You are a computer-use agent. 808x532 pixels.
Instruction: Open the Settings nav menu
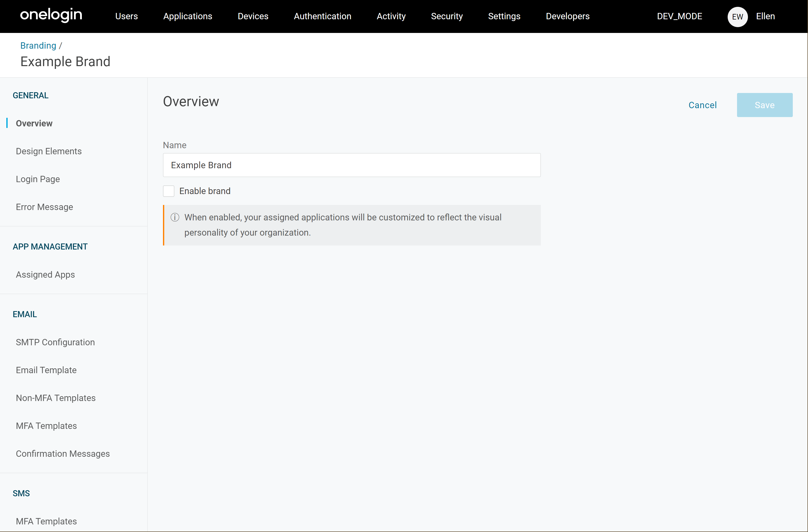(x=504, y=16)
